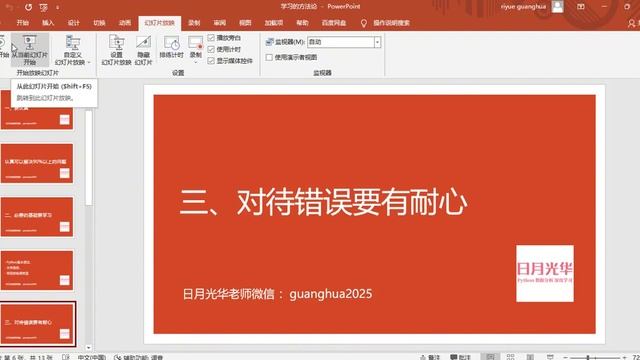Click the user account avatar
Screen dimensions: 640x360
point(558,7)
